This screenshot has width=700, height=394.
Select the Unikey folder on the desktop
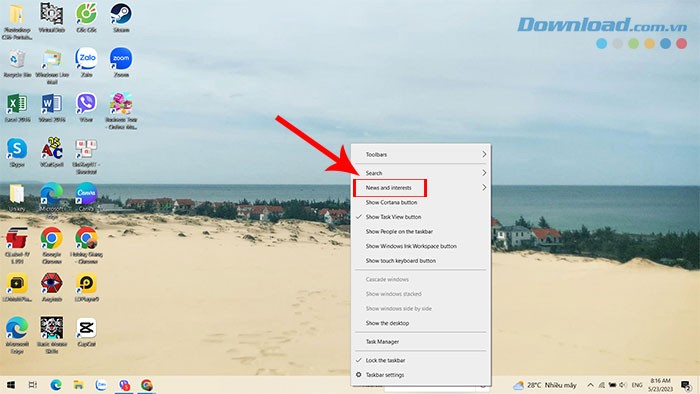(17, 197)
